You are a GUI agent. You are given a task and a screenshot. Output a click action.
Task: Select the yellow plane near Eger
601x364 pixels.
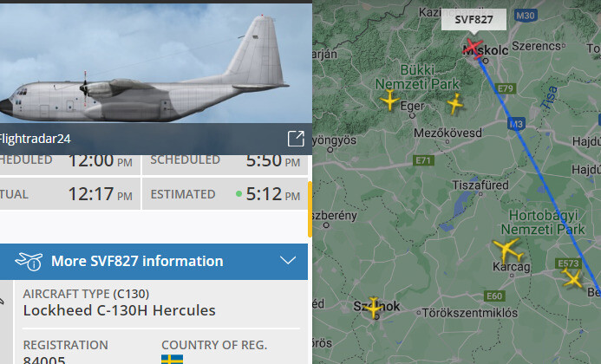389,100
